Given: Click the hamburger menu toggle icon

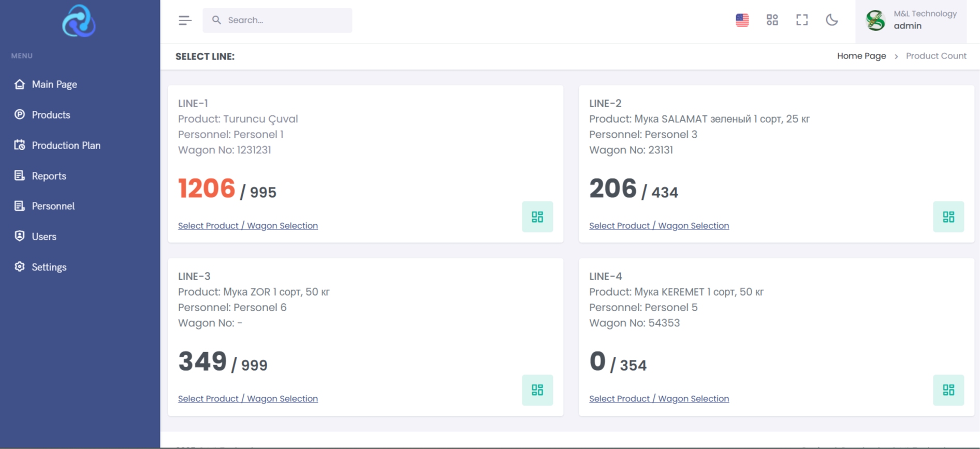Looking at the screenshot, I should coord(185,20).
